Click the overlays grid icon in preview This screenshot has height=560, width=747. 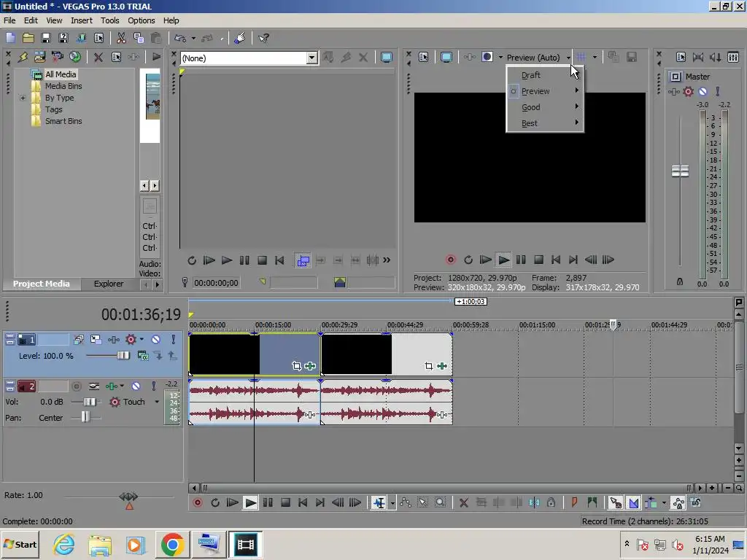581,57
